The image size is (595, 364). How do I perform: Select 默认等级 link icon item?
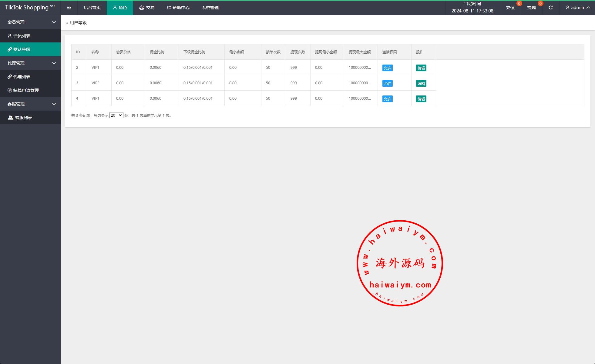point(19,49)
